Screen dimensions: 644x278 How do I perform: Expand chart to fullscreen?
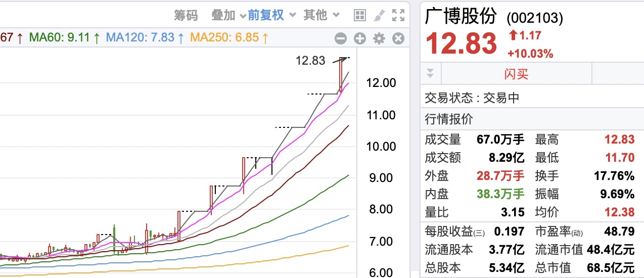click(x=398, y=16)
